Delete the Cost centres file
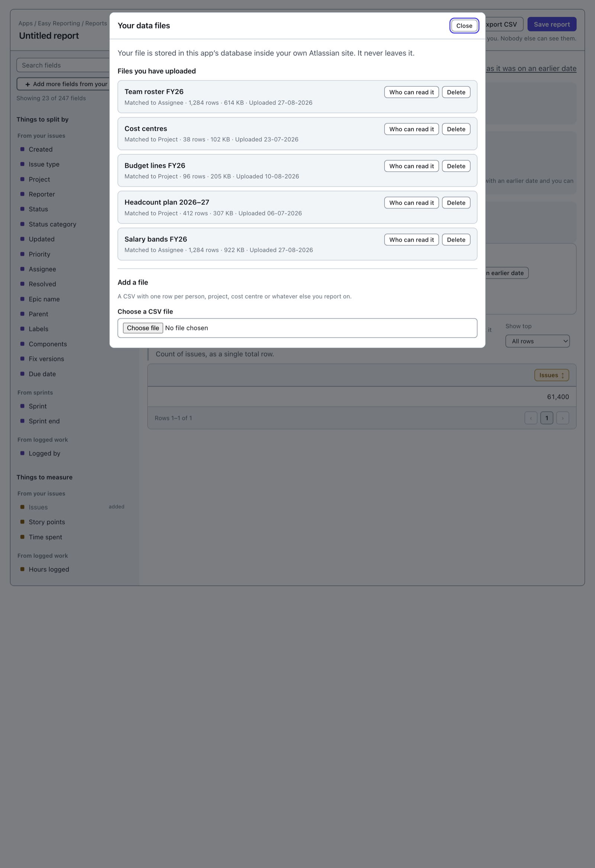Viewport: 595px width, 868px height. coord(456,129)
